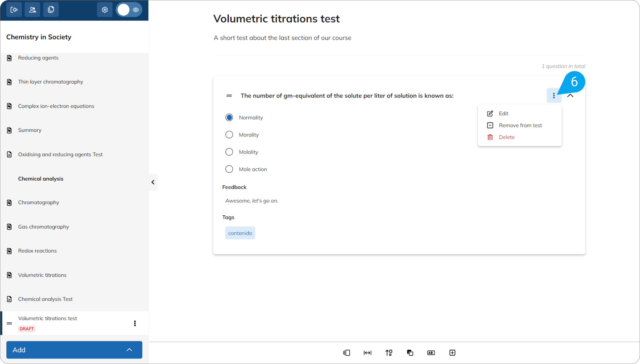Open the users icon in top bar

tap(33, 10)
